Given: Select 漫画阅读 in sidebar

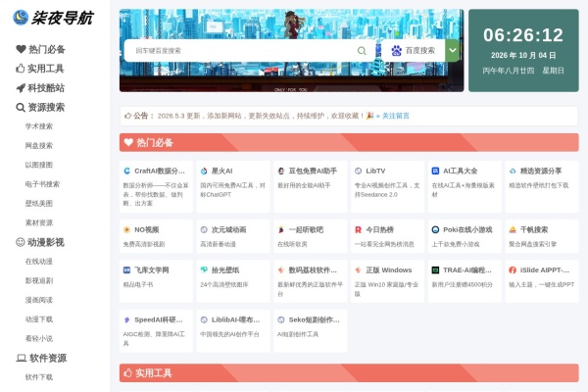Looking at the screenshot, I should pyautogui.click(x=39, y=300).
